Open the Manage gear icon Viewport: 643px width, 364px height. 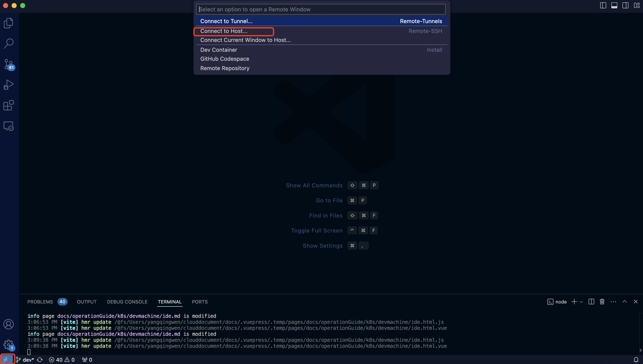click(x=9, y=345)
